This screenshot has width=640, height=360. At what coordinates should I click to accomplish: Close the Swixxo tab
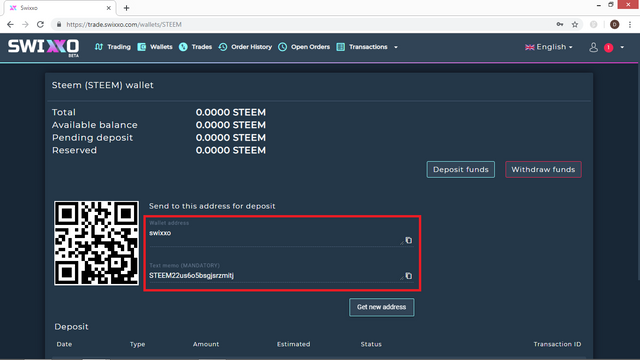109,8
